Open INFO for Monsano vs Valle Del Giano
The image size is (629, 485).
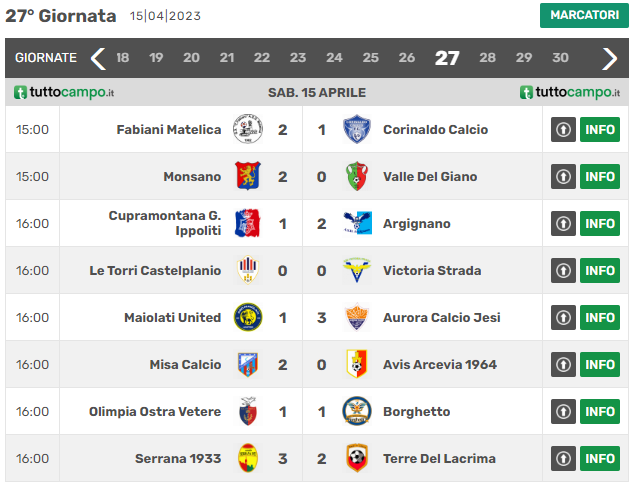(600, 176)
